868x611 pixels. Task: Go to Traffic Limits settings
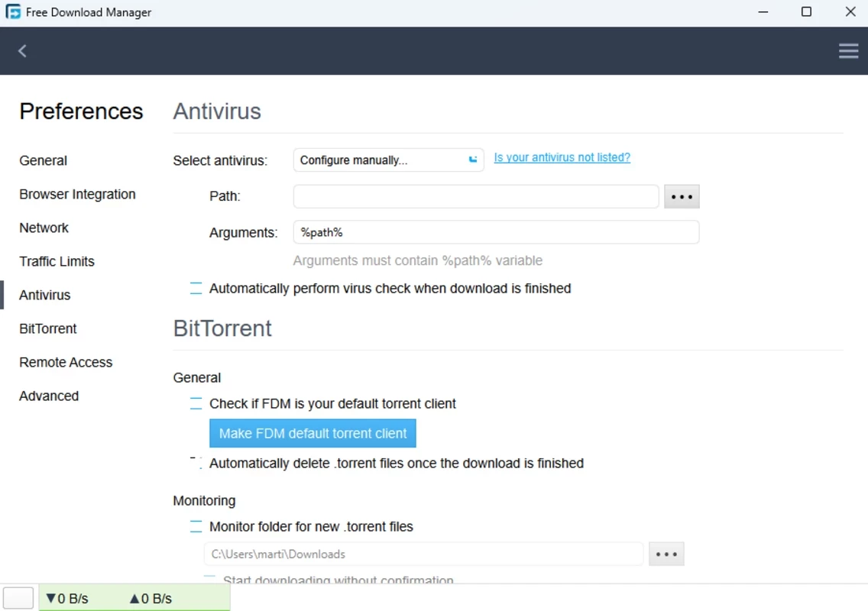tap(57, 261)
